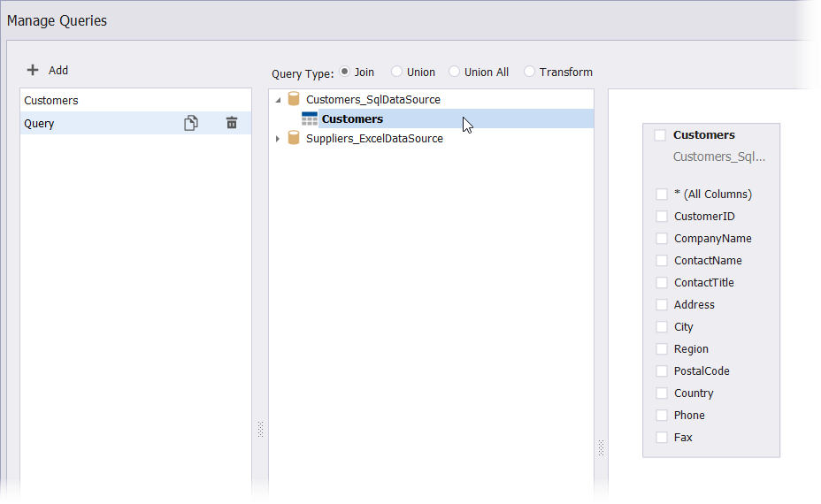Select the Customers query in list

click(x=51, y=101)
